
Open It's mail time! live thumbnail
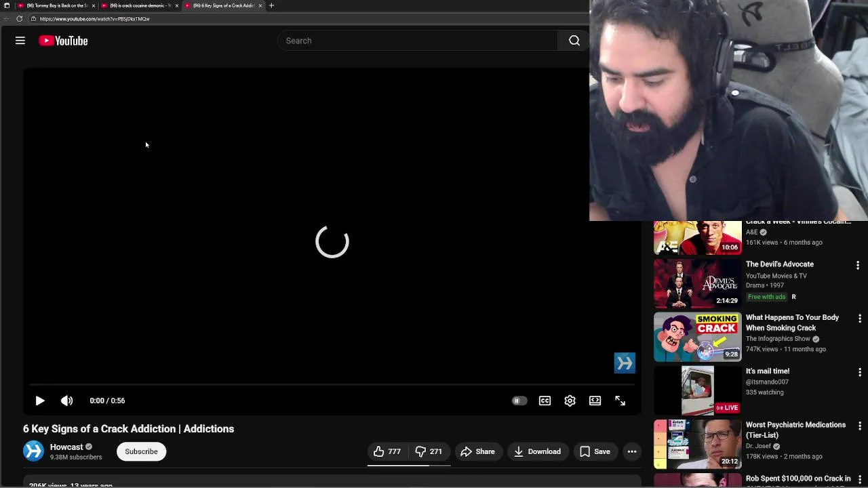tap(698, 390)
